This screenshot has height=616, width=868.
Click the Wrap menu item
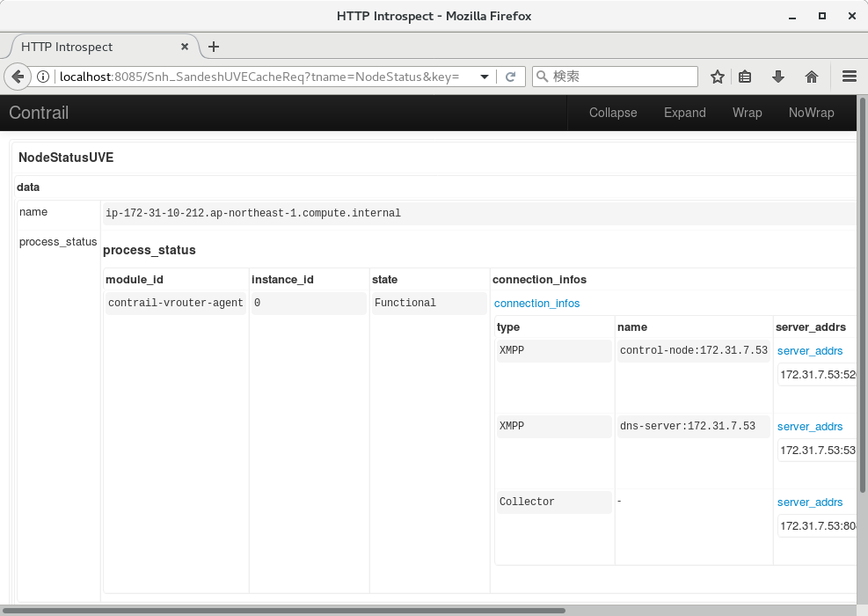pos(748,113)
